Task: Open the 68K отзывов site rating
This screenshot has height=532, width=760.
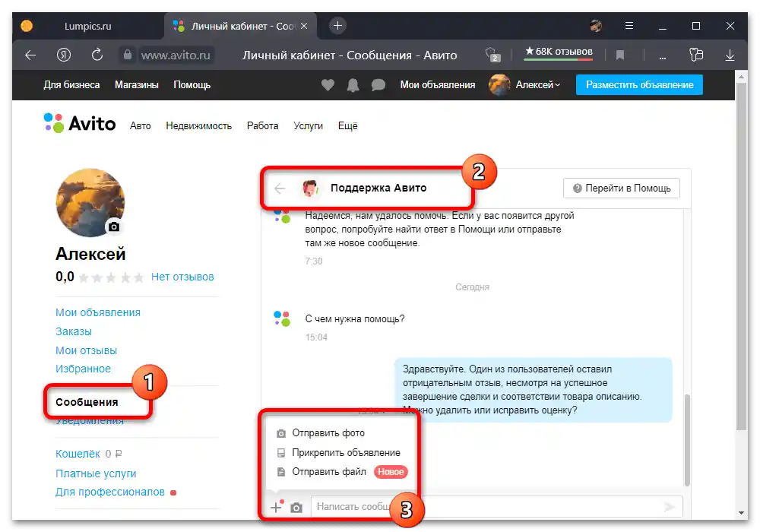Action: (x=559, y=52)
